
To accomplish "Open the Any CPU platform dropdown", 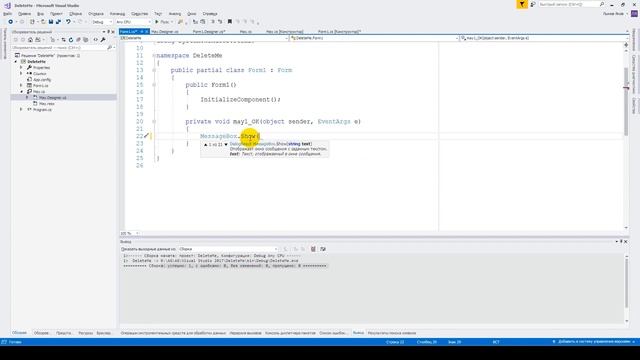I will 133,22.
